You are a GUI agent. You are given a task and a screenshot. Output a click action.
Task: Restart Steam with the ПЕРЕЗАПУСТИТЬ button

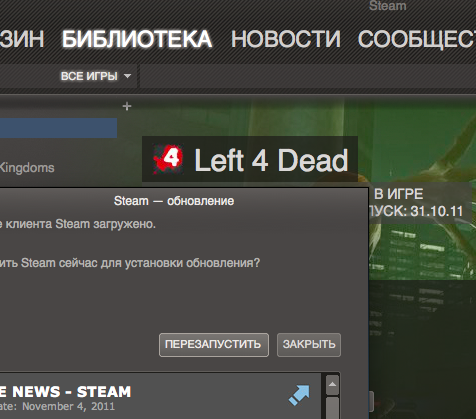pos(214,345)
